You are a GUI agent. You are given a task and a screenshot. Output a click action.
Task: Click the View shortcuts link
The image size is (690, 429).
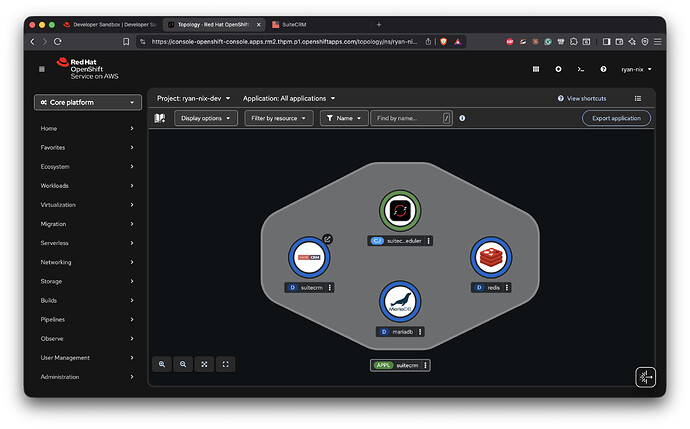click(x=582, y=99)
